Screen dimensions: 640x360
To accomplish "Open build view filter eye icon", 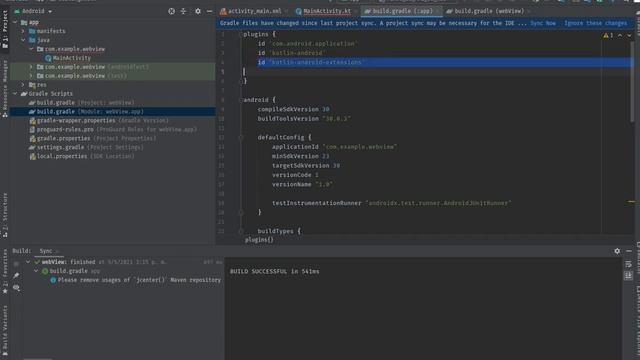I will tap(16, 288).
